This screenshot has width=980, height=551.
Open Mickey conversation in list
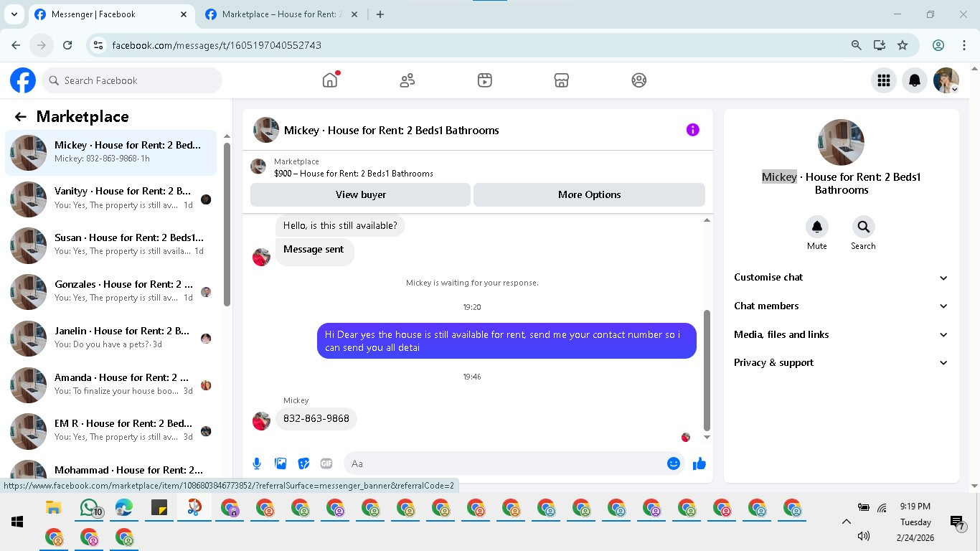(111, 152)
